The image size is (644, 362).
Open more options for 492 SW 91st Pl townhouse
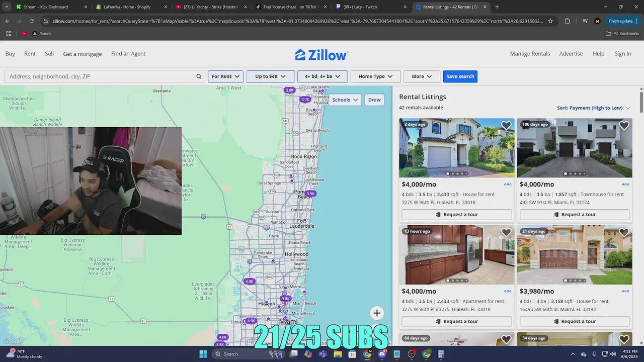point(625,185)
